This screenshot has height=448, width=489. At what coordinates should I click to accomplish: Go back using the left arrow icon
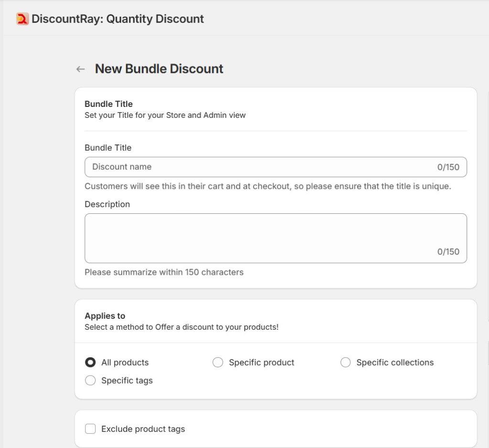81,69
